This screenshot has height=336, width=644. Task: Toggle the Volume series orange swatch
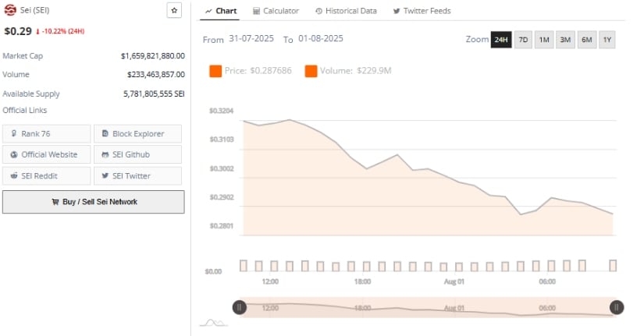click(x=311, y=71)
